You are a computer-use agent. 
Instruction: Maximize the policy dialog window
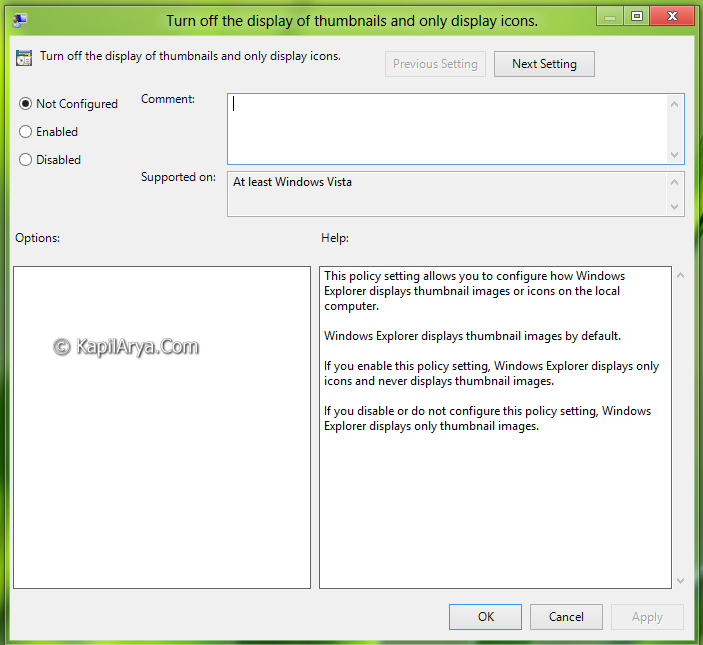tap(636, 17)
